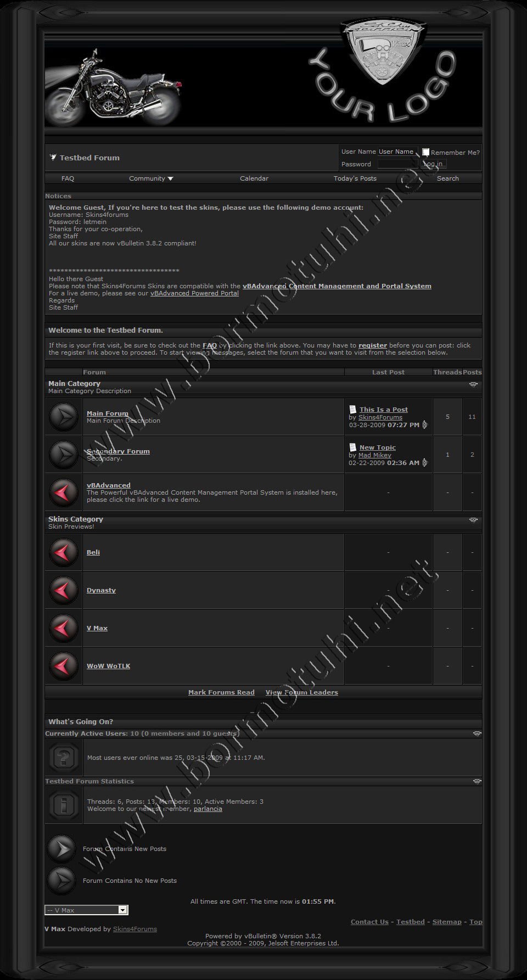The width and height of the screenshot is (527, 980).
Task: Open the Secondary Forum link
Action: (x=118, y=451)
